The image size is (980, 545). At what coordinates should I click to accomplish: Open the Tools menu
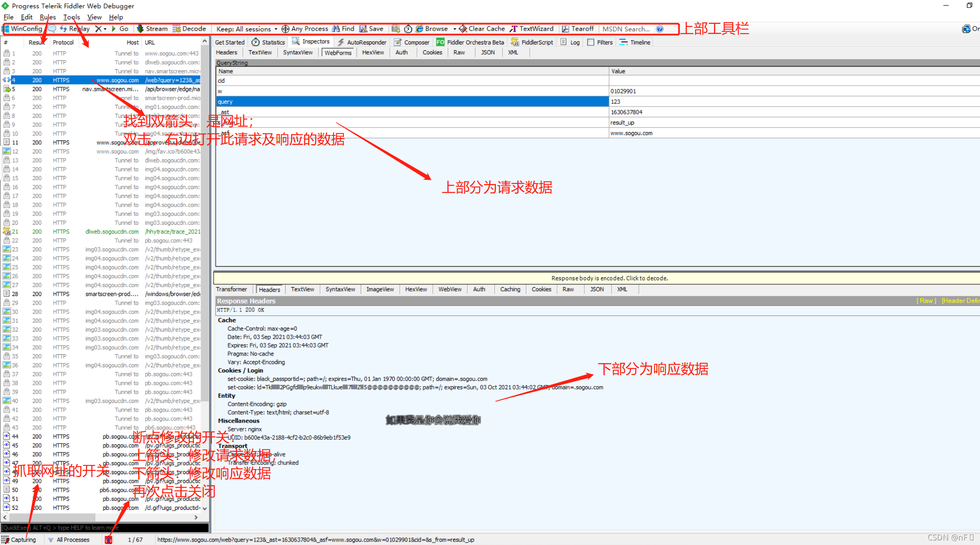[x=72, y=17]
